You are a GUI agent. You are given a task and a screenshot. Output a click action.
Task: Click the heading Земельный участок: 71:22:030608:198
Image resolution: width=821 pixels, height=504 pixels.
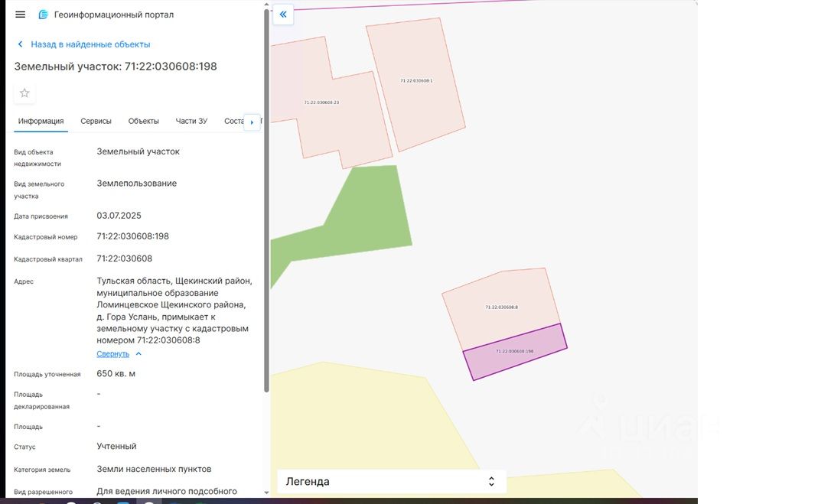[x=116, y=67]
